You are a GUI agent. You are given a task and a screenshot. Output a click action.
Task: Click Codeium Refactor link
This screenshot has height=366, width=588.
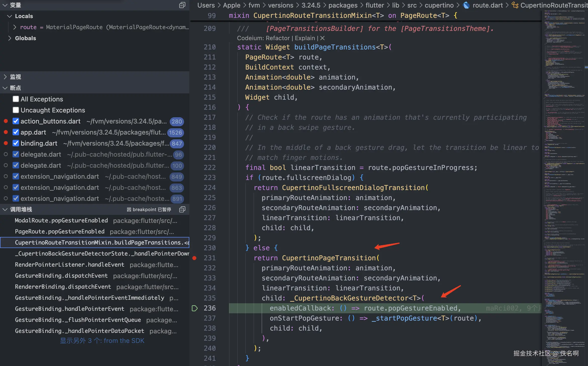point(277,38)
